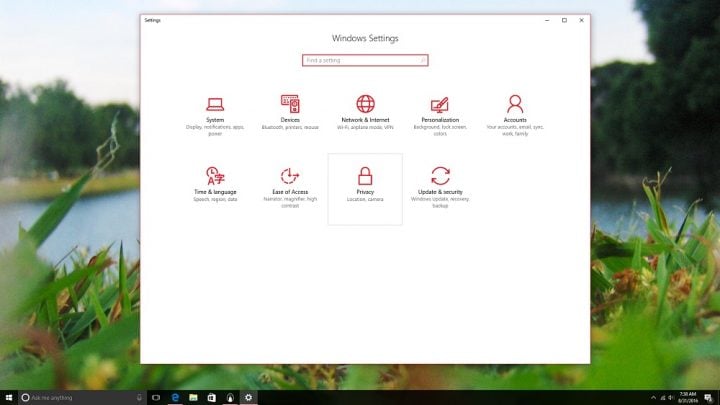
Task: Open the Personalization settings category
Action: (x=440, y=116)
